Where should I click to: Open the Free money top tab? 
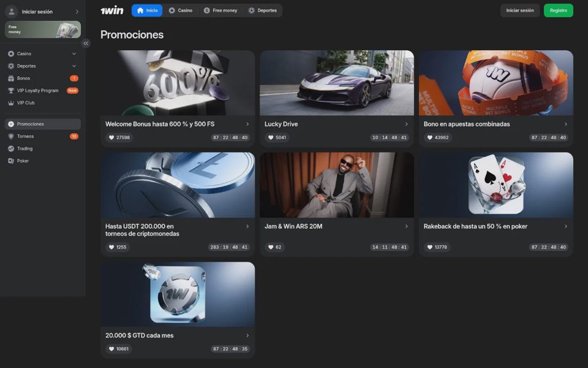point(221,10)
